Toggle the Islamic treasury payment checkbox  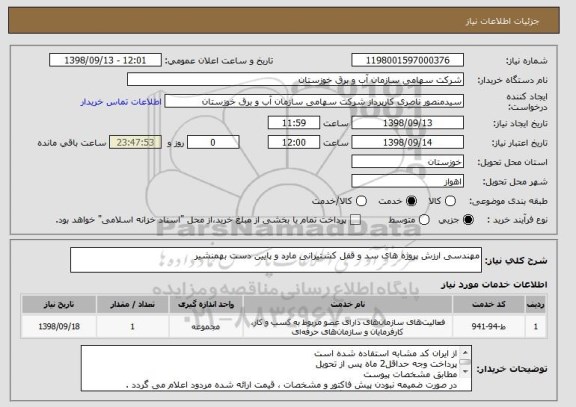355,220
